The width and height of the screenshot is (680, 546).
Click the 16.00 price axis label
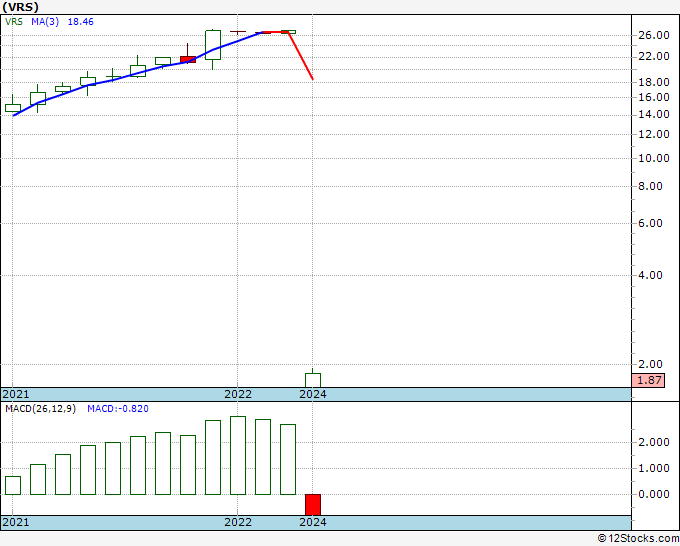coord(654,98)
